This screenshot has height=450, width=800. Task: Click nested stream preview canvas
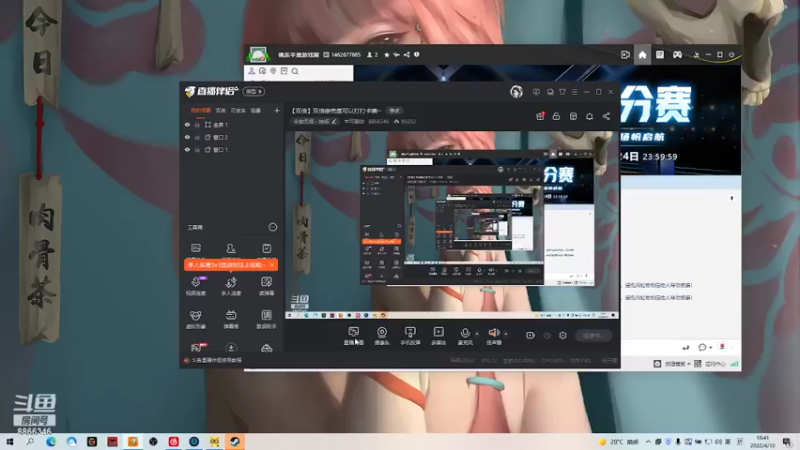452,225
